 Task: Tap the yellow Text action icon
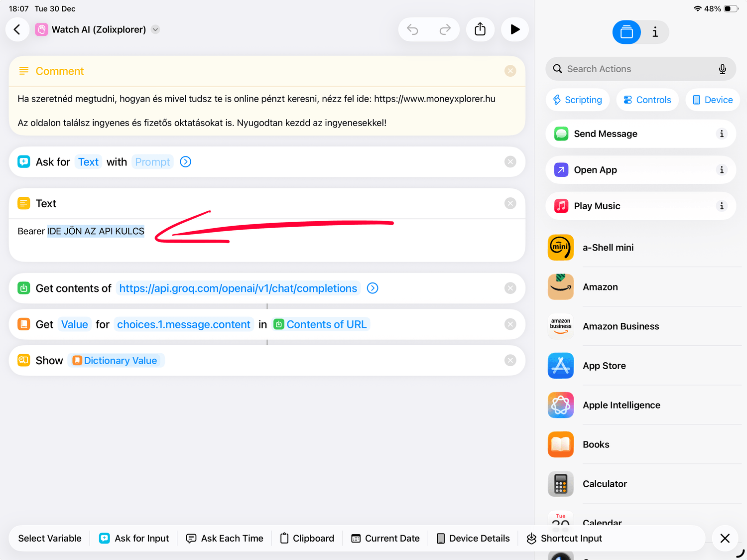pos(23,203)
